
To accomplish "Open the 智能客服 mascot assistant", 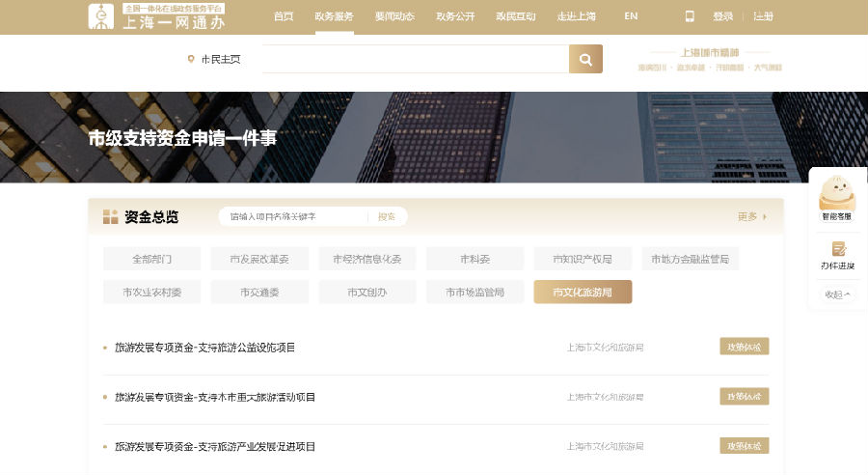I will point(837,198).
